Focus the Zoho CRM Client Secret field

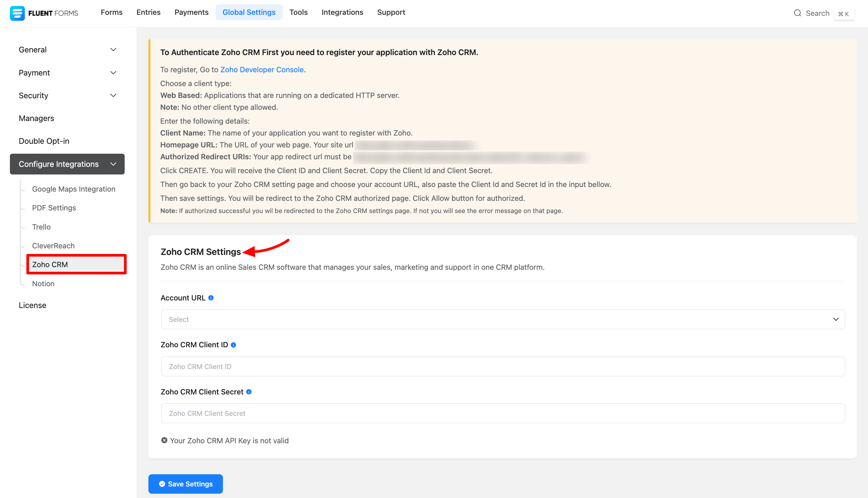(x=503, y=413)
